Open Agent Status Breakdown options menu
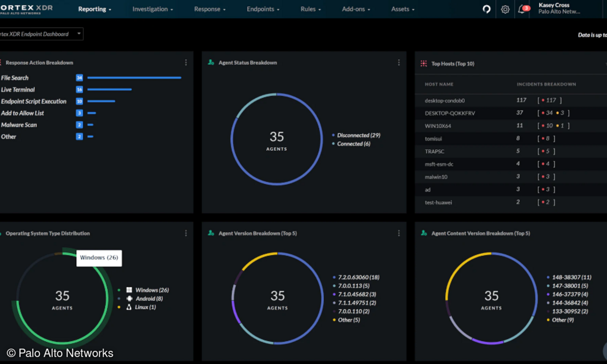 coord(399,63)
